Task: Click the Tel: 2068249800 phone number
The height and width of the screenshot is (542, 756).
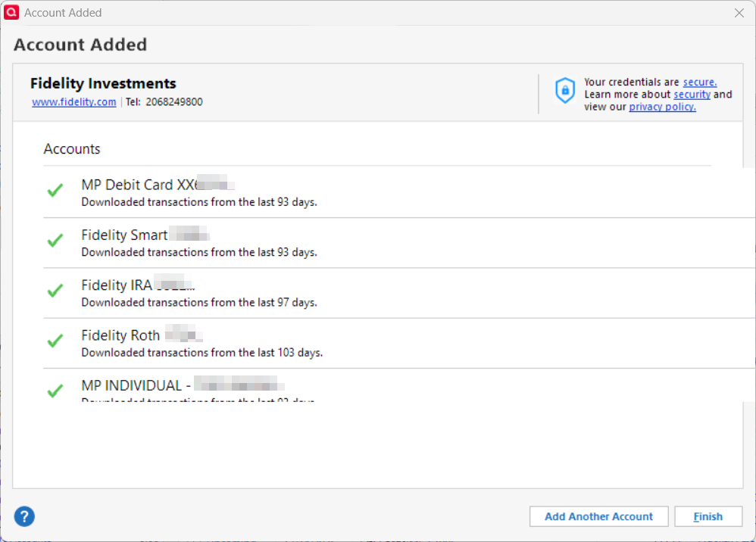Action: 164,102
